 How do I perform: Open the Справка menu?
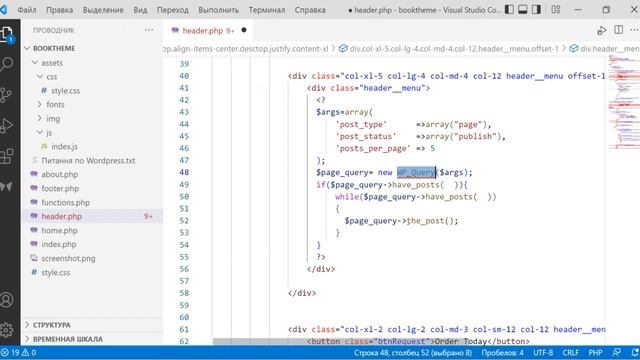310,9
